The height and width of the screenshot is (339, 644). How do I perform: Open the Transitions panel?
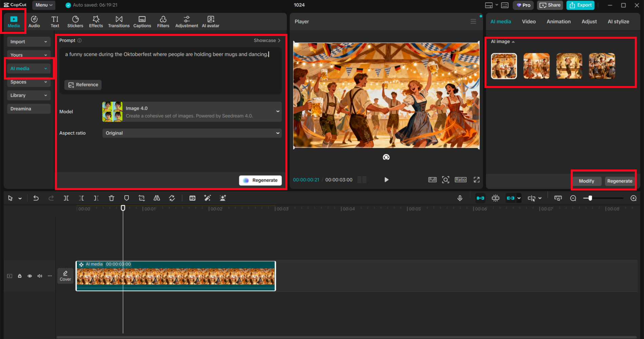[x=119, y=21]
